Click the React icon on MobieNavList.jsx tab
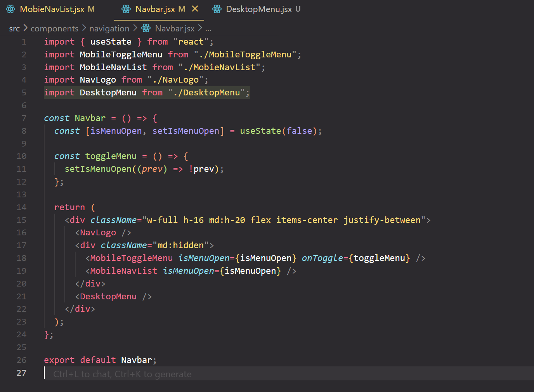The image size is (534, 392). [11, 9]
